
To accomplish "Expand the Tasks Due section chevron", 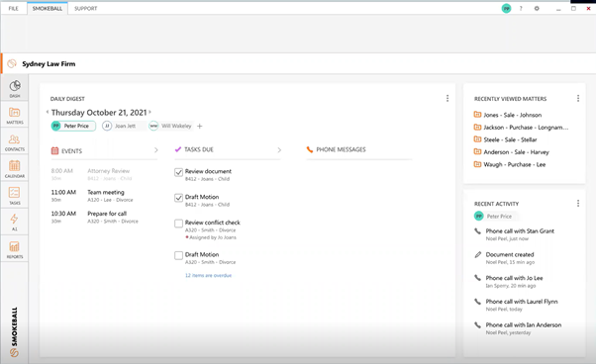I will pos(279,150).
